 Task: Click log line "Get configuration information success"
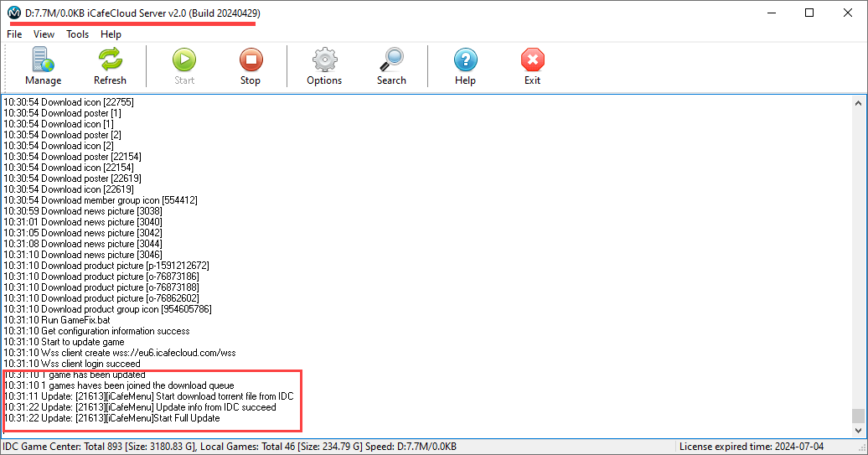97,330
